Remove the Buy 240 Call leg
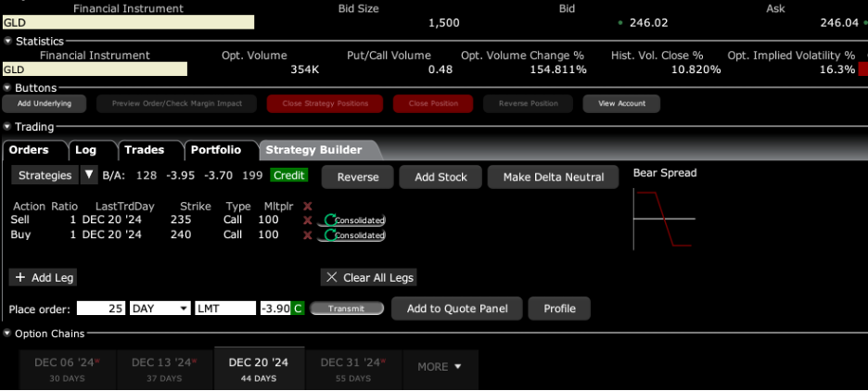 click(x=308, y=235)
